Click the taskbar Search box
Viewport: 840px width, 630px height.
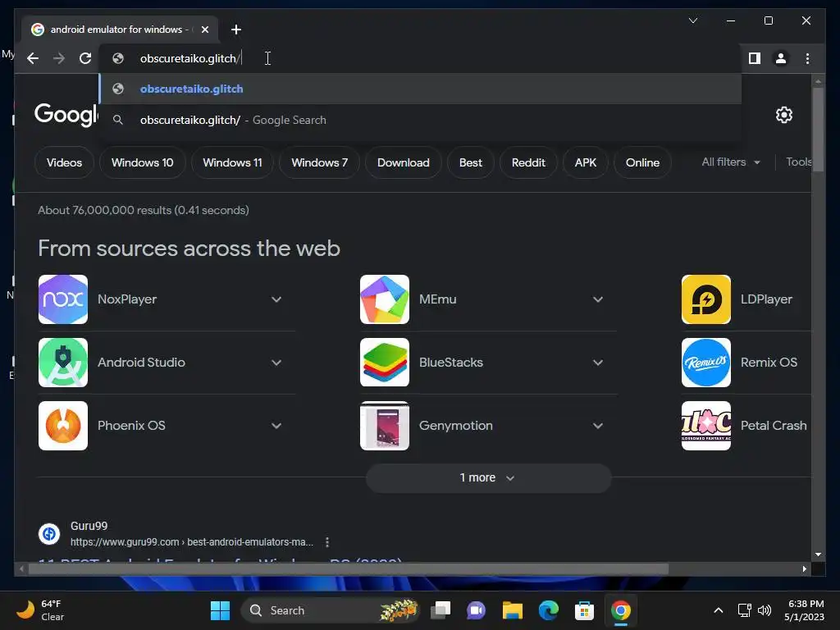(330, 610)
